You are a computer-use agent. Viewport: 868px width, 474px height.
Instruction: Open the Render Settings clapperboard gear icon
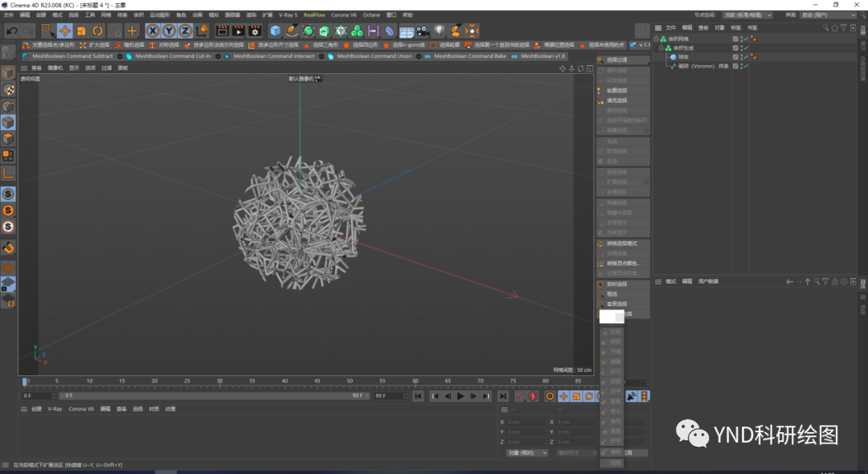[x=255, y=31]
